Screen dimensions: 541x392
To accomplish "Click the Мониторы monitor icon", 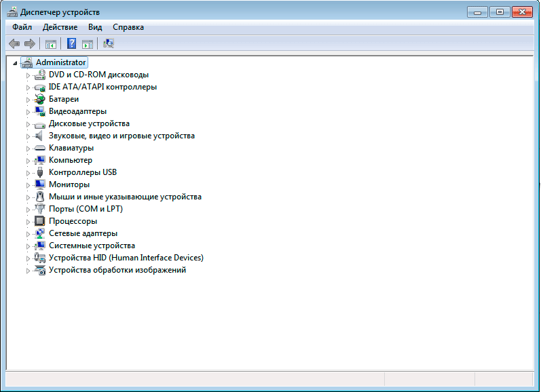I will (40, 184).
